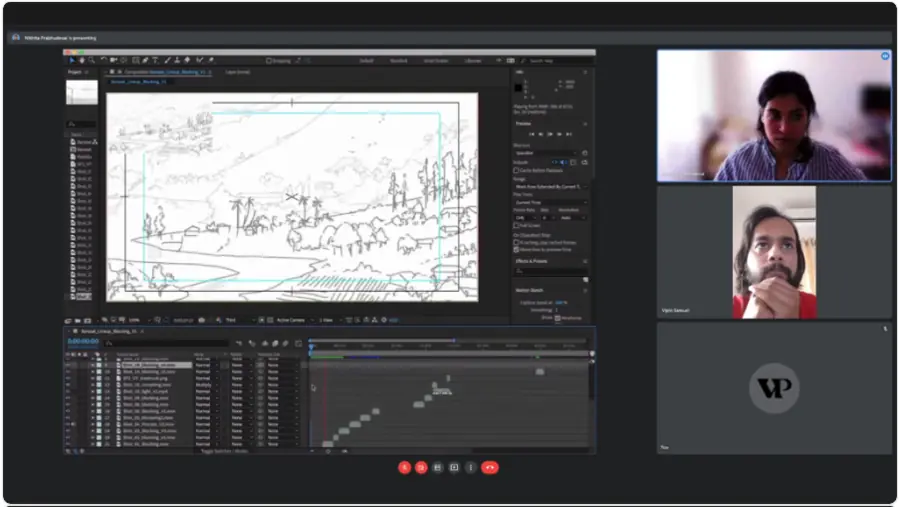Take a snapshot with viewer camera icon
Screen dimensions: 900x507
(x=201, y=320)
